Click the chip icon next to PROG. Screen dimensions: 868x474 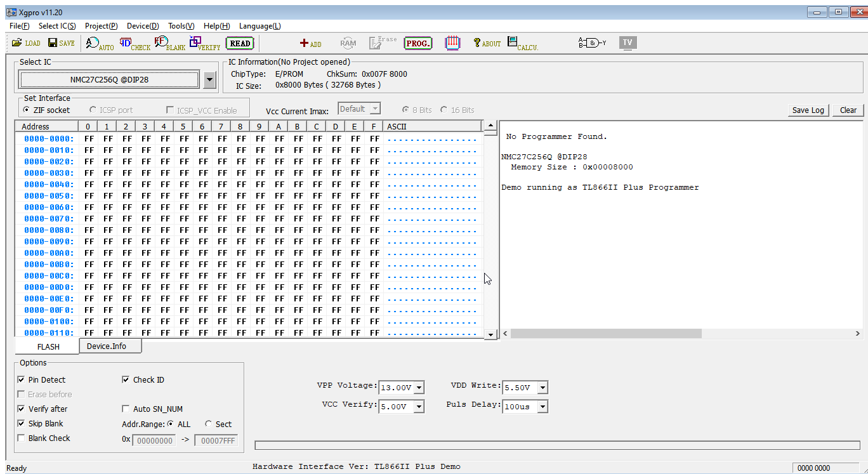click(x=452, y=43)
